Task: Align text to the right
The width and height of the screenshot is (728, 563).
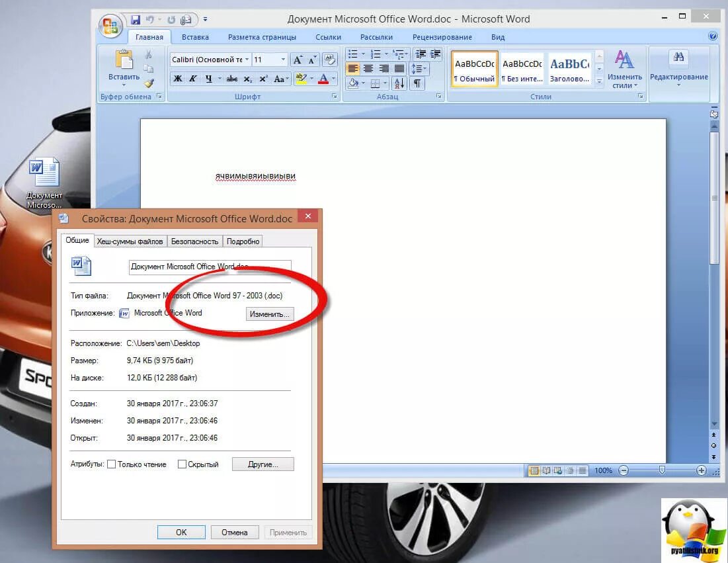Action: tap(384, 69)
